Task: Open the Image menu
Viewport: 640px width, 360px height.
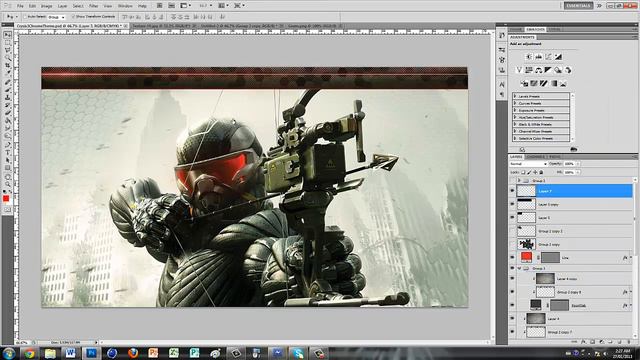Action: (47, 6)
